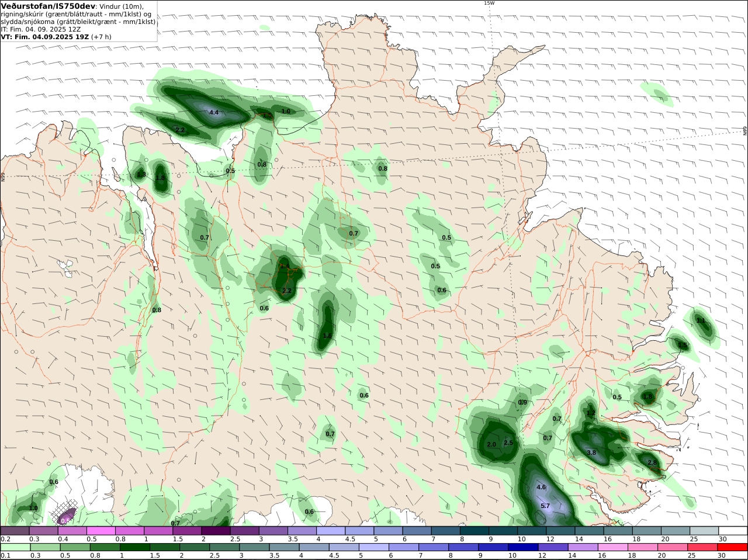Select lavender 5–6 rain legend swatch
The image size is (748, 560).
pyautogui.click(x=374, y=547)
